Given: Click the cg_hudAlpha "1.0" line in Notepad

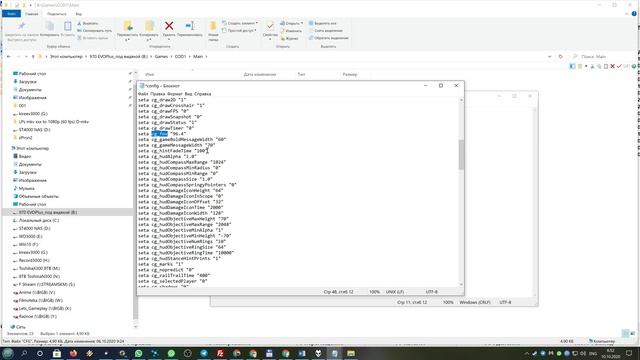Looking at the screenshot, I should [167, 156].
